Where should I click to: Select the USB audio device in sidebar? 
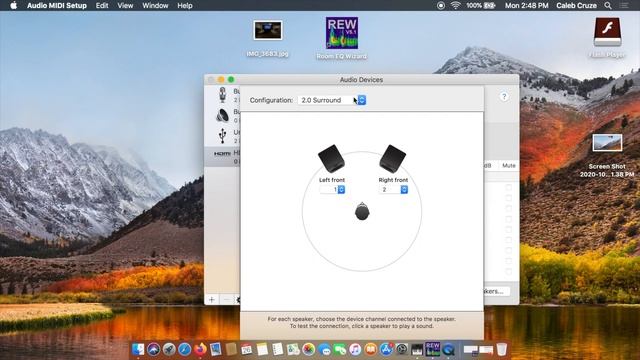point(222,136)
